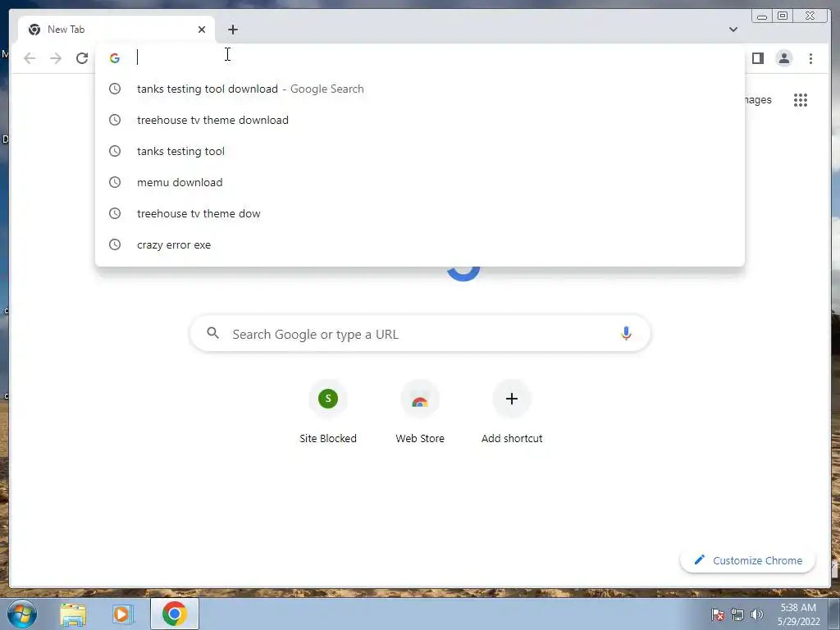Open Chrome's three-dot menu
Viewport: 840px width, 630px height.
point(810,58)
